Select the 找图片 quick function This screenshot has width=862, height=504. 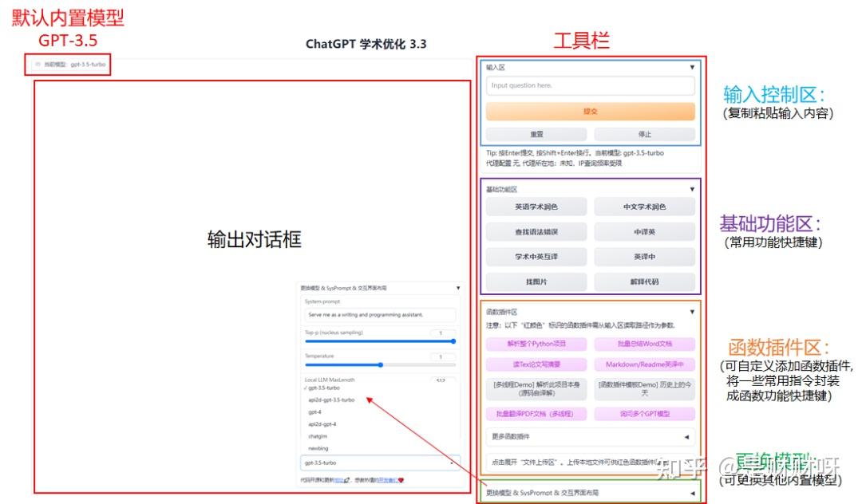pyautogui.click(x=536, y=282)
